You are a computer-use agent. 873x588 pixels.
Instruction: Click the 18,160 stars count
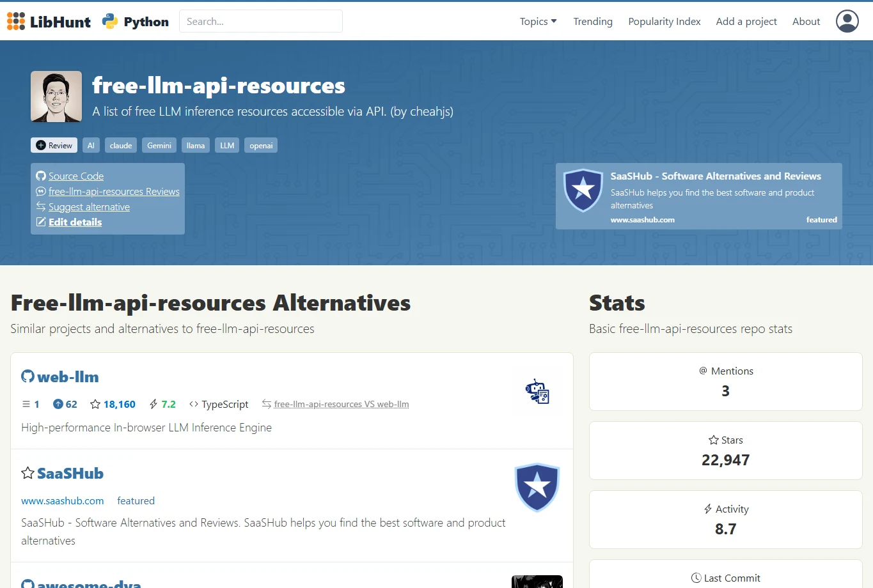120,404
